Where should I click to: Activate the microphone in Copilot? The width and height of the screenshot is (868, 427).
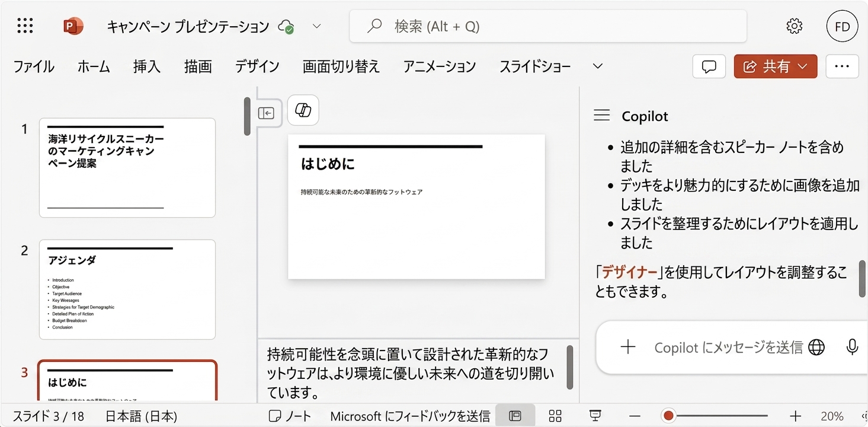pos(852,347)
